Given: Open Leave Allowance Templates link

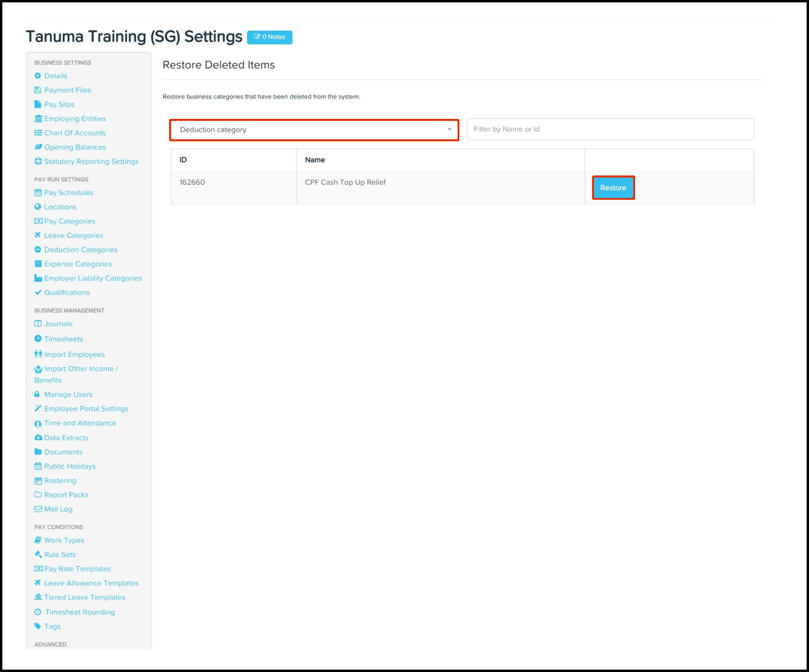Looking at the screenshot, I should pos(91,583).
